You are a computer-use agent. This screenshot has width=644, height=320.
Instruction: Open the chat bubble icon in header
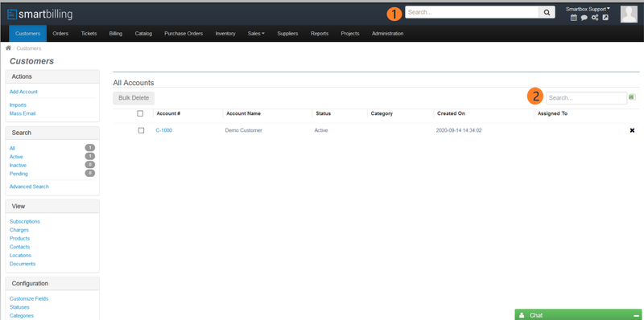coord(584,18)
